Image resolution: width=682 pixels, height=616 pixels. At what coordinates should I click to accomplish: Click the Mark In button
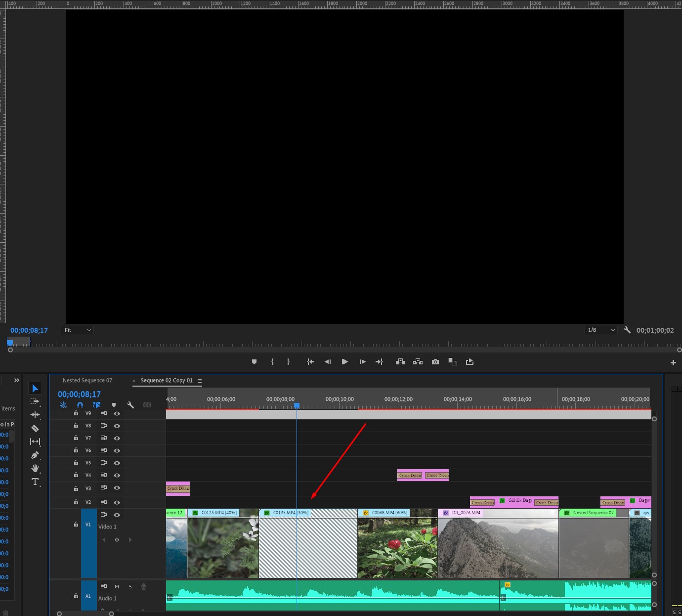click(272, 361)
